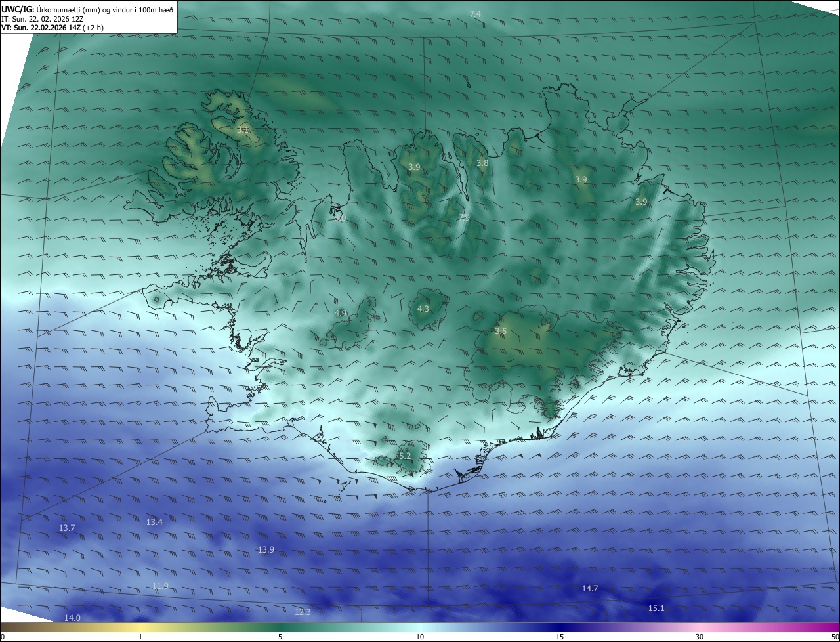Viewport: 840px width, 642px height.
Task: Click the 13.7 value over the ocean
Action: (67, 528)
